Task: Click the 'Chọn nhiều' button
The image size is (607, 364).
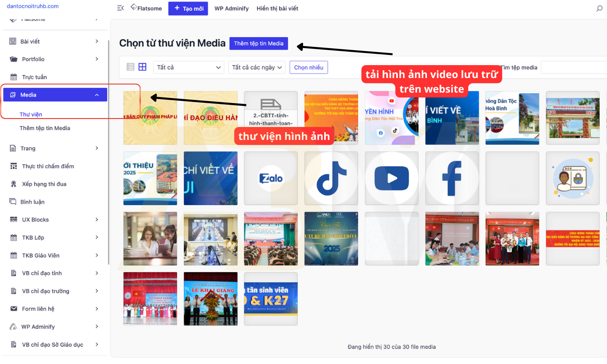Action: 308,68
